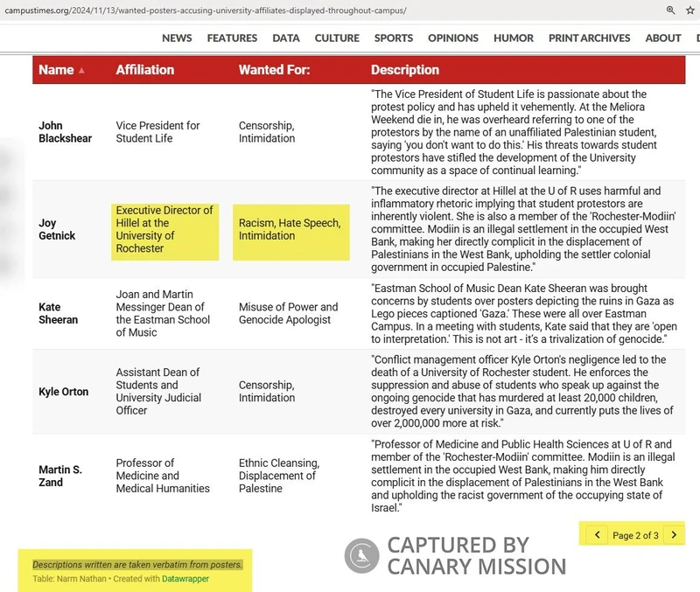Viewport: 700px width, 592px height.
Task: Sort the table by the Name arrow
Action: point(81,71)
